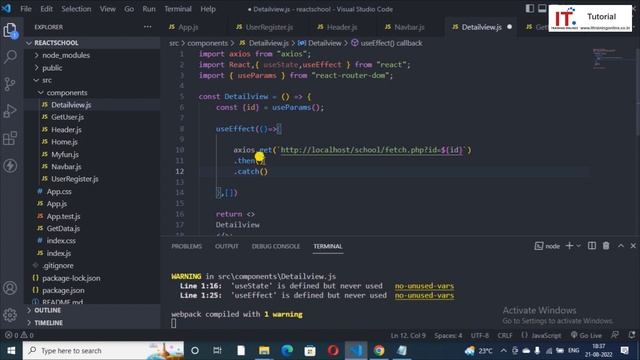Click the CRLF line ending status entry
Screen dimensions: 640x360
pyautogui.click(x=504, y=335)
